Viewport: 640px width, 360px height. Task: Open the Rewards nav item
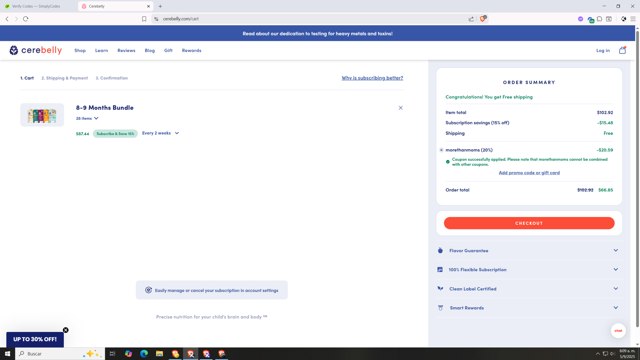(x=191, y=51)
